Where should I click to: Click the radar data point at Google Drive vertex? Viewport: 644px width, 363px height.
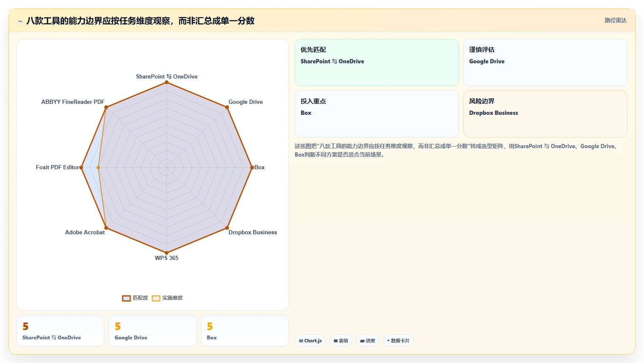pos(227,107)
